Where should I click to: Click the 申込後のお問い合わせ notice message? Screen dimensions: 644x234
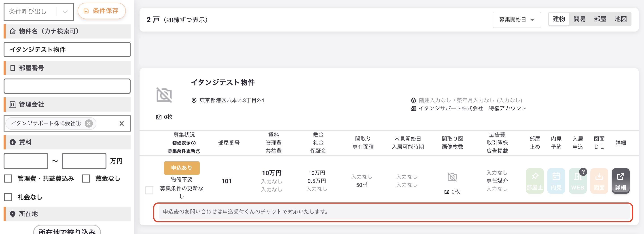click(394, 212)
